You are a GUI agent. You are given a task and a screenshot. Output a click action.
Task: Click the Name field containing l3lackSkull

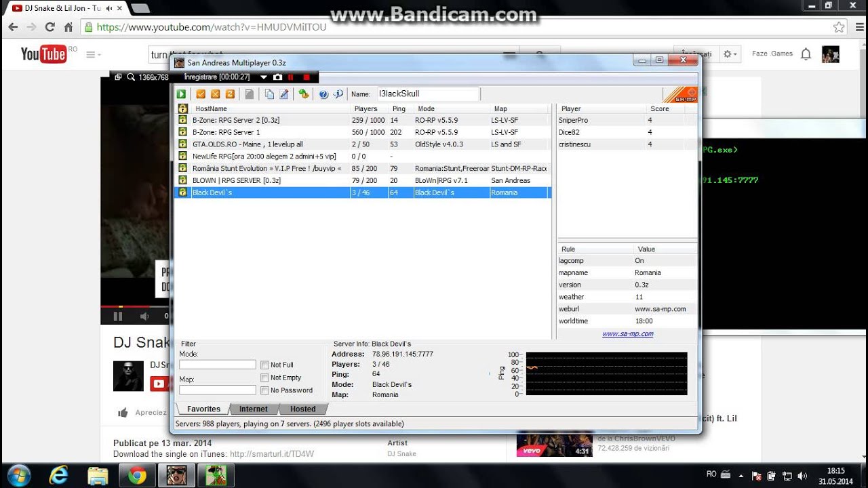(428, 94)
